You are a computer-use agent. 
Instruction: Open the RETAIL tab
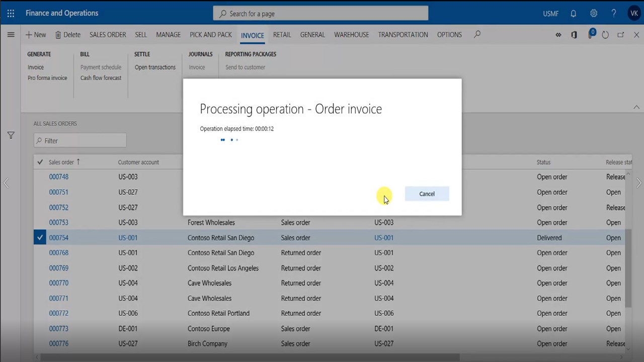click(x=282, y=35)
